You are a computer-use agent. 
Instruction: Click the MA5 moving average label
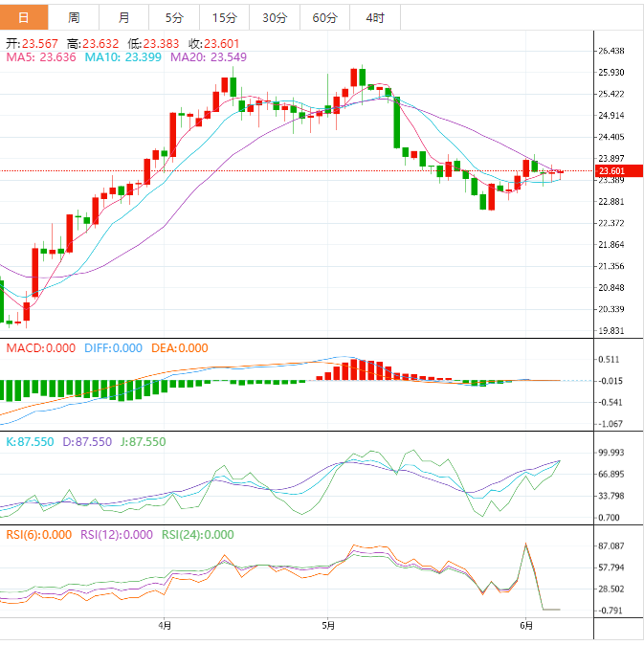[41, 57]
